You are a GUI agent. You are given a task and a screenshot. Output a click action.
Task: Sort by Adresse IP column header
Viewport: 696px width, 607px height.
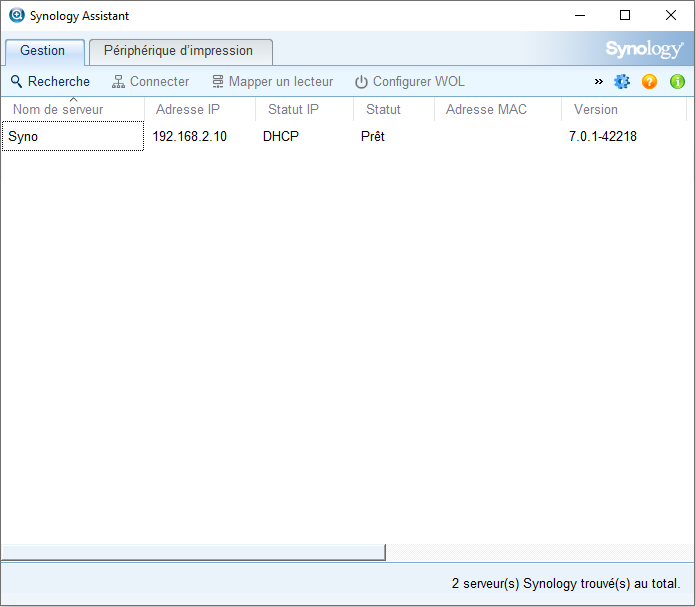[x=188, y=110]
